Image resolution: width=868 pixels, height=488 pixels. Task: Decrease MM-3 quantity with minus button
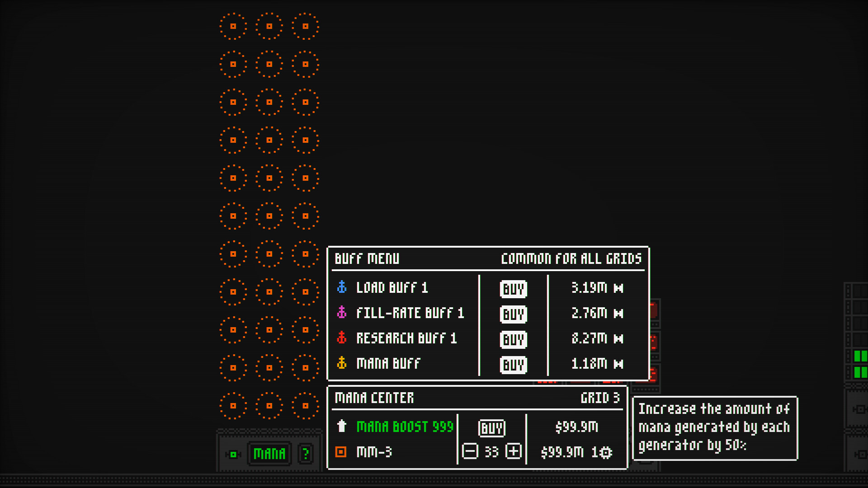[x=470, y=451]
